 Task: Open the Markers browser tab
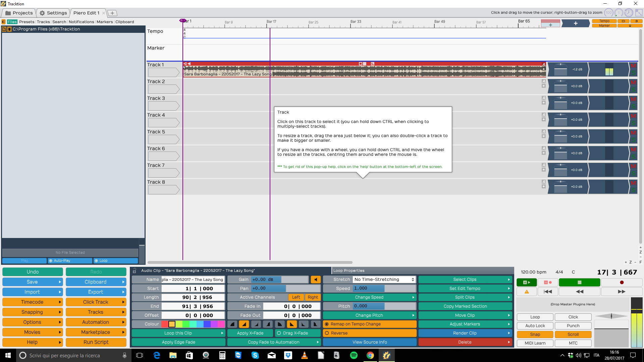tap(105, 22)
